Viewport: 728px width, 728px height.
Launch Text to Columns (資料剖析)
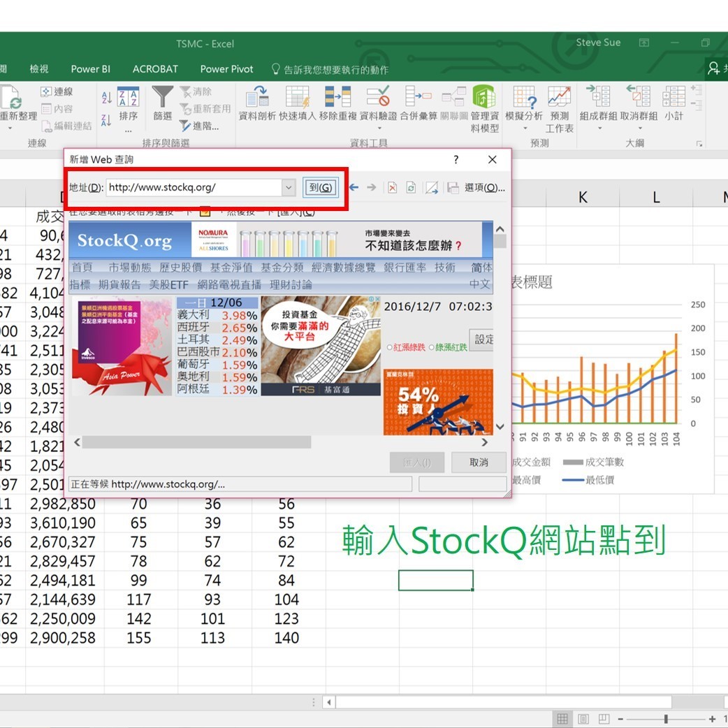pos(256,103)
